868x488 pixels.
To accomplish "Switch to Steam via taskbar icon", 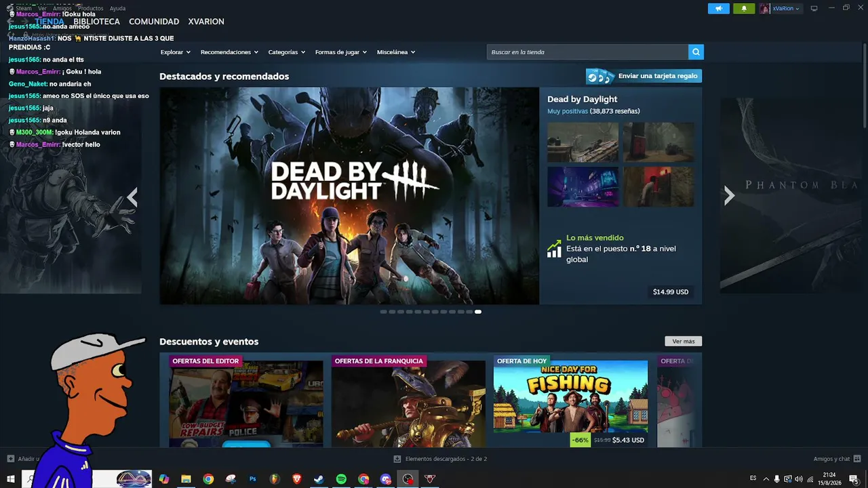I will (319, 479).
